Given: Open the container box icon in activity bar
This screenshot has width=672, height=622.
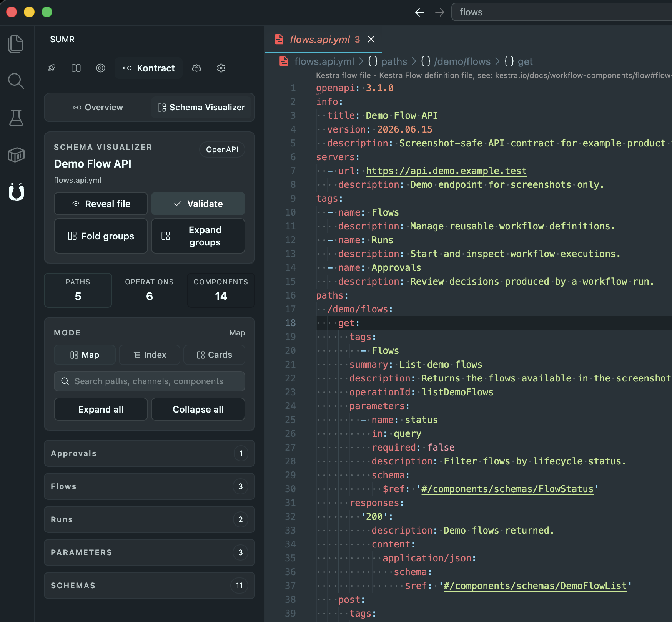Looking at the screenshot, I should tap(16, 155).
